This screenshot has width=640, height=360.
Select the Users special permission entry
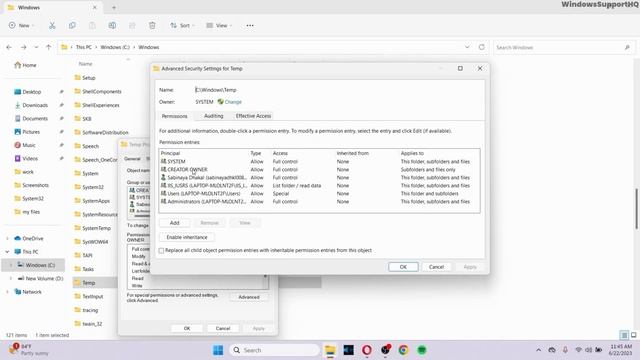(x=319, y=193)
